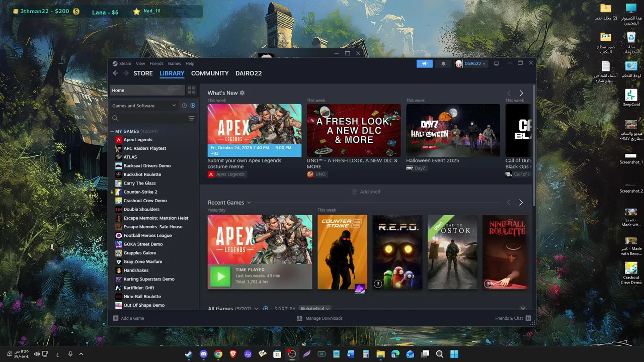Viewport: 644px width, 362px height.
Task: Open Friends & Chat icon
Action: pos(528,318)
